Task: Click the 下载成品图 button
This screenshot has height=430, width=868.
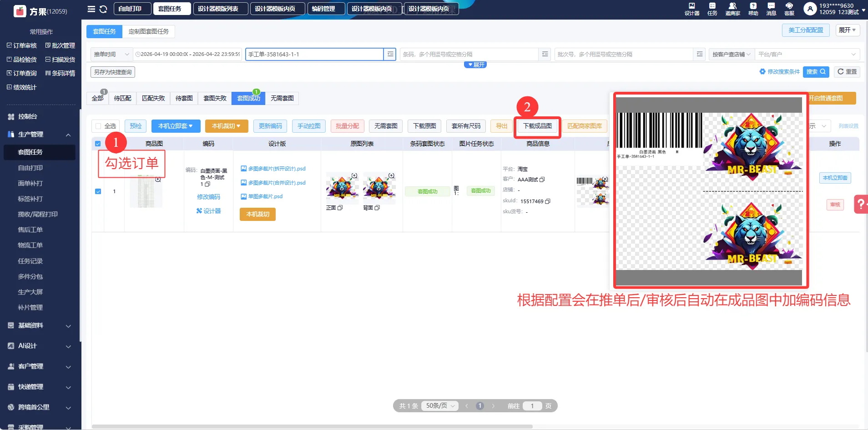Action: pyautogui.click(x=537, y=126)
